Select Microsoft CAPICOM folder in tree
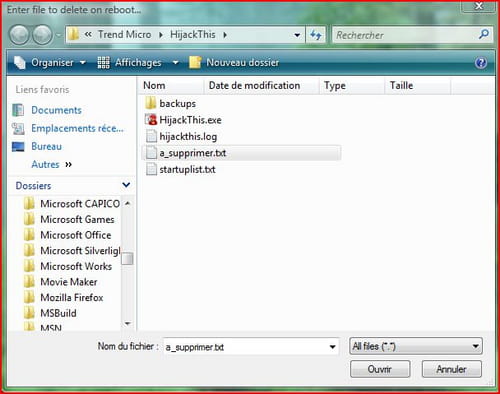 click(72, 203)
